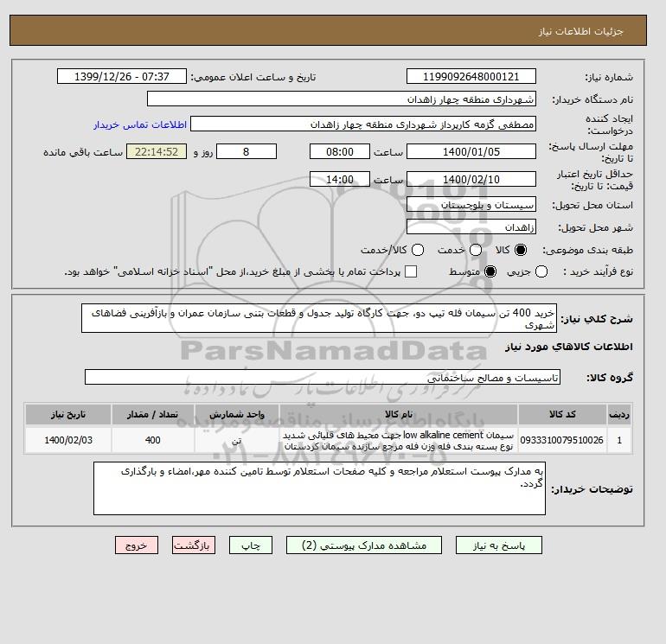
Task: Click the unit cell تن
Action: click(x=237, y=440)
